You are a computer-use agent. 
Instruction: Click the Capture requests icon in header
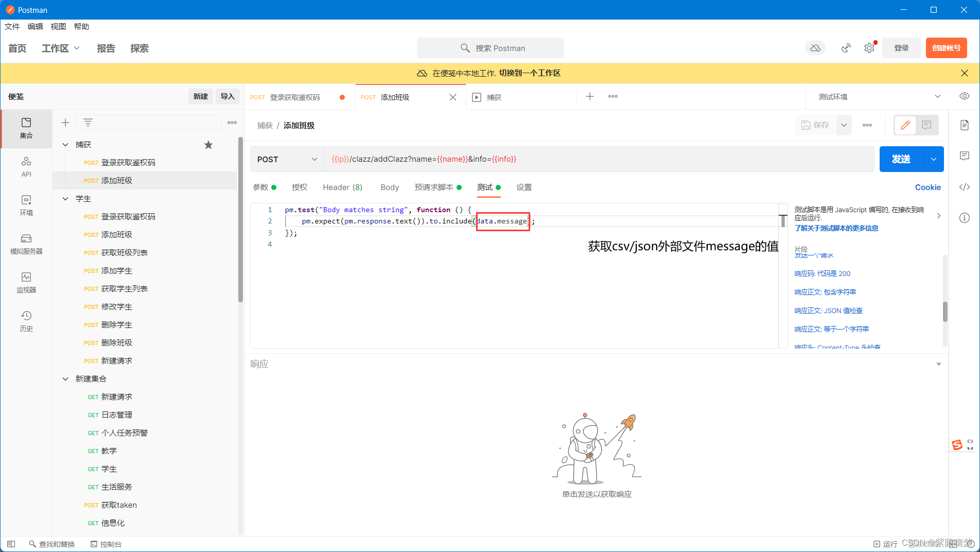pos(846,48)
